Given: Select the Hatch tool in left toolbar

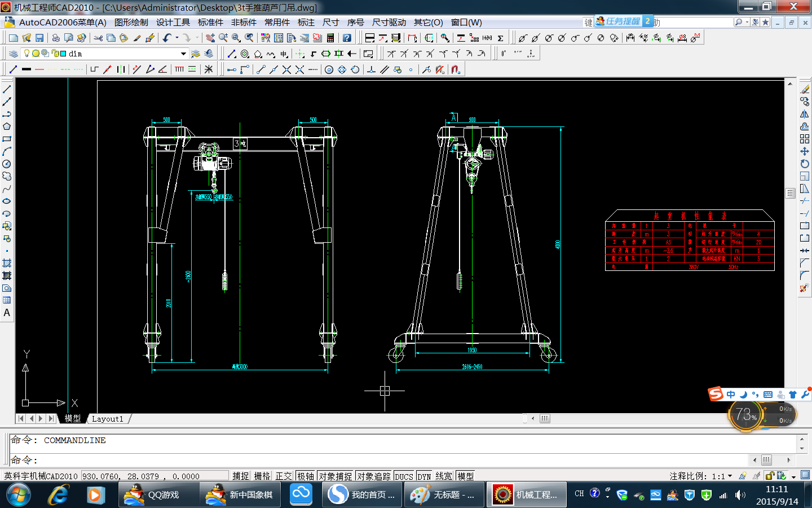Looking at the screenshot, I should pyautogui.click(x=7, y=263).
